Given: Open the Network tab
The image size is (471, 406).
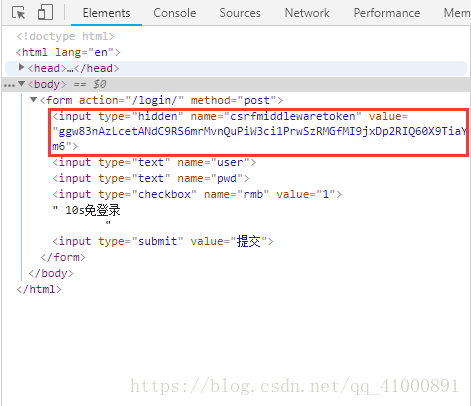Looking at the screenshot, I should 307,13.
